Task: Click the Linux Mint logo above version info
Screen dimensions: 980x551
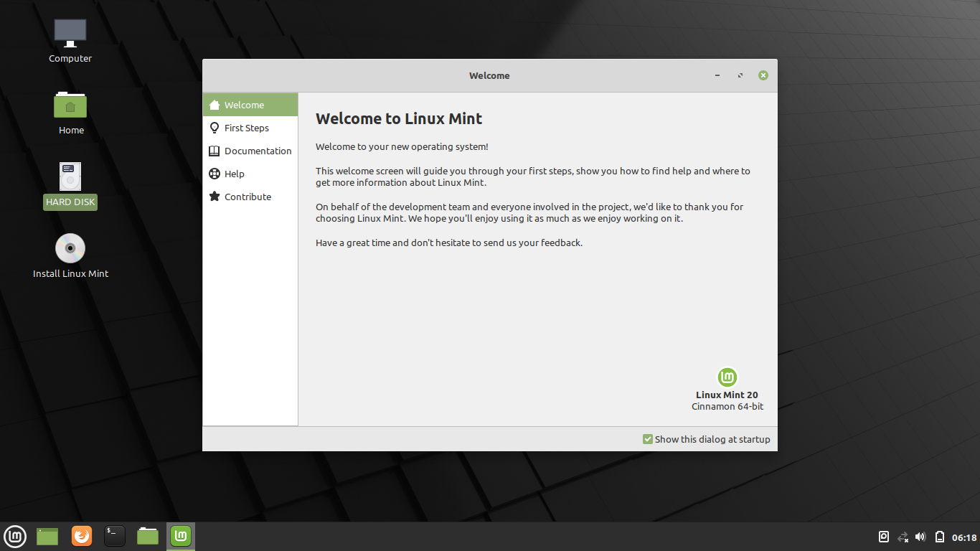Action: click(x=727, y=377)
